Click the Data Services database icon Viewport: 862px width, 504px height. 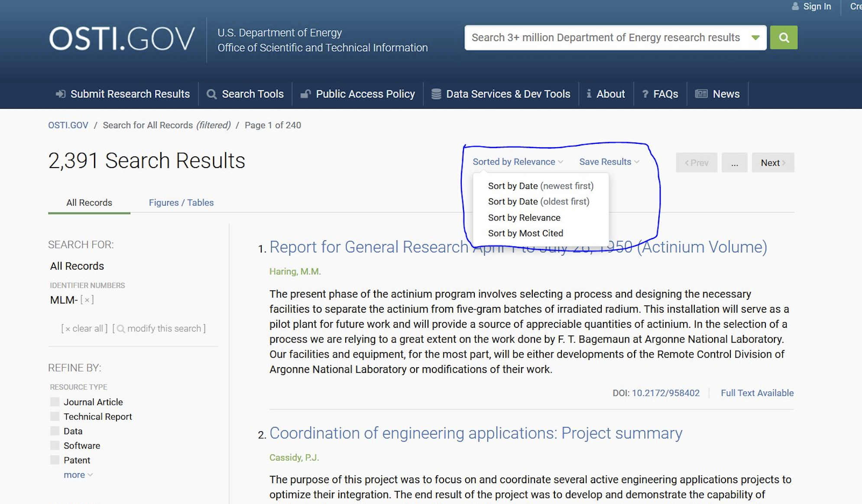(x=436, y=94)
